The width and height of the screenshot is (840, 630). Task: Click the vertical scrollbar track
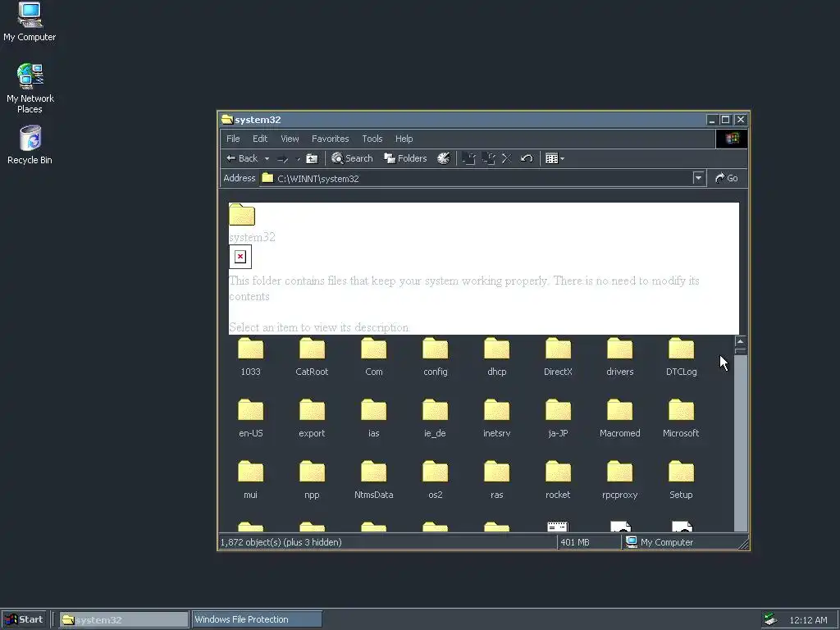click(741, 442)
